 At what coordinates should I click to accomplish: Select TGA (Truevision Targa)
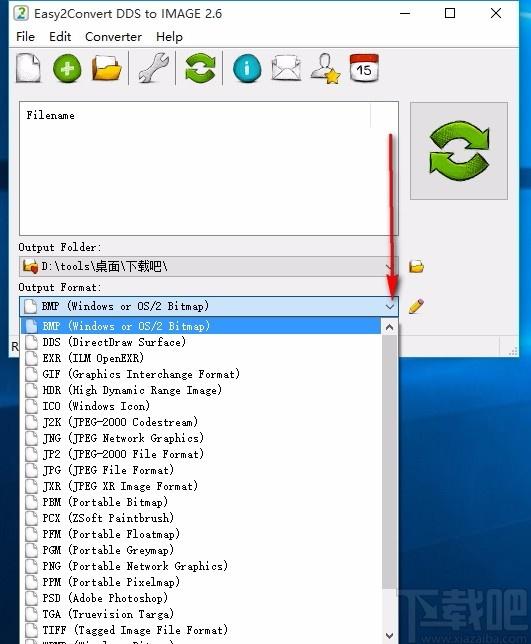pos(201,614)
